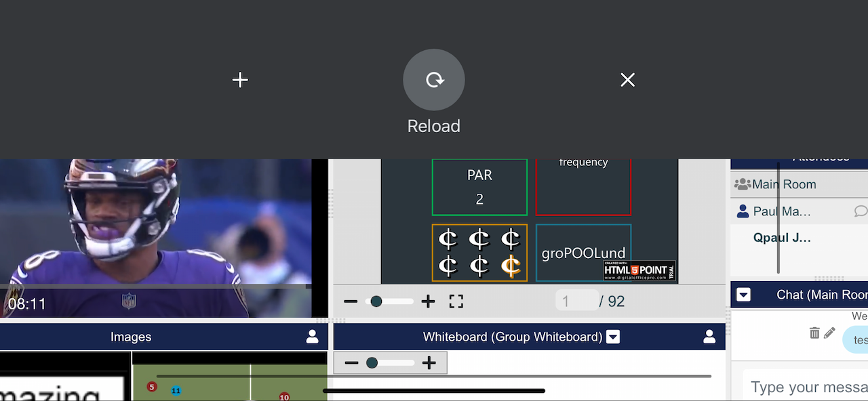Tap the Reload circular arrow button
Image resolution: width=868 pixels, height=401 pixels.
pos(434,80)
